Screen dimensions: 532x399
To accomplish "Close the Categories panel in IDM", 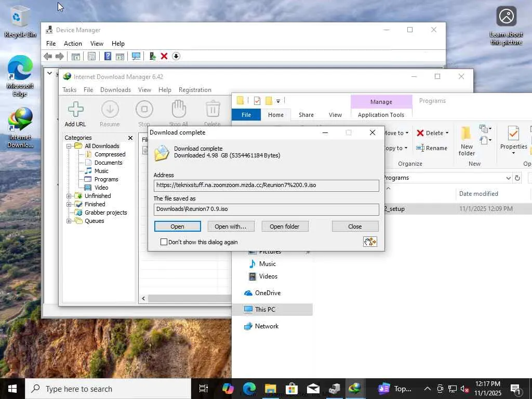I will click(x=130, y=138).
